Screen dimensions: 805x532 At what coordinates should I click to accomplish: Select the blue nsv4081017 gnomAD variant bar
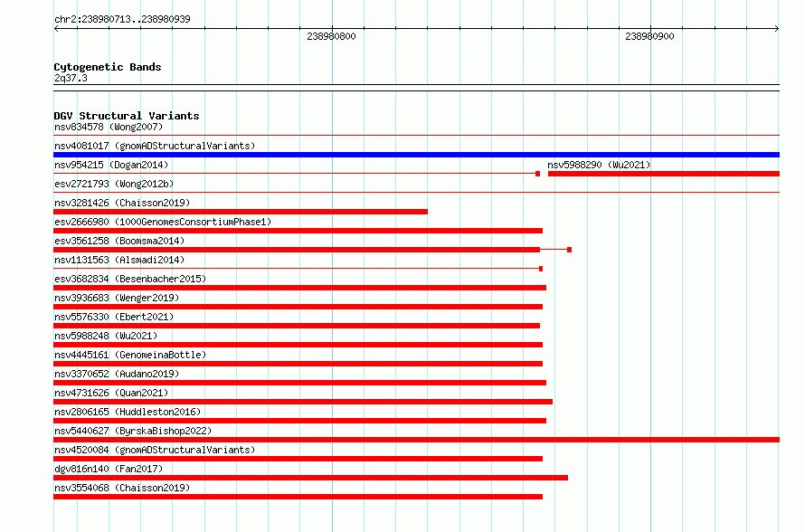416,155
